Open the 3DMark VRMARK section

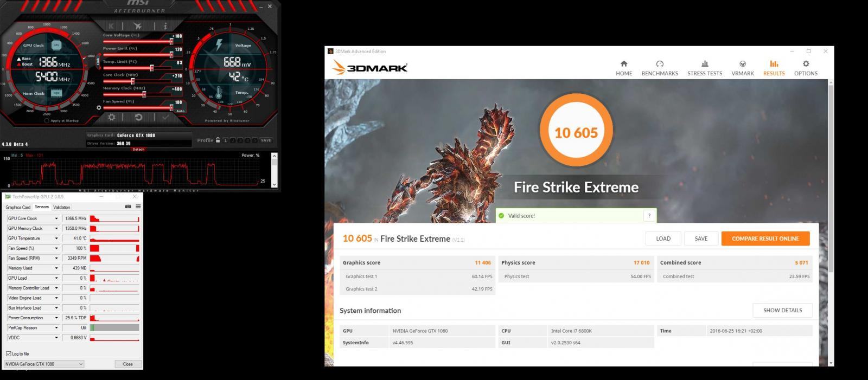743,68
